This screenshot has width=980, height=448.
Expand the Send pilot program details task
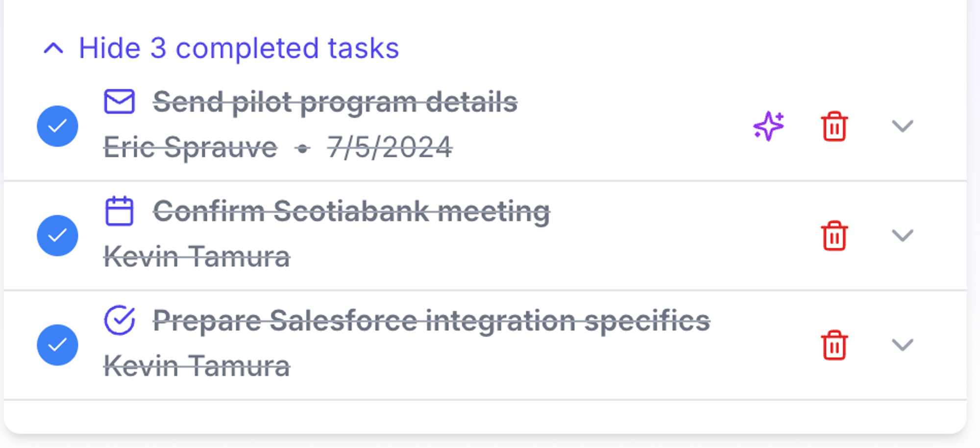coord(902,126)
